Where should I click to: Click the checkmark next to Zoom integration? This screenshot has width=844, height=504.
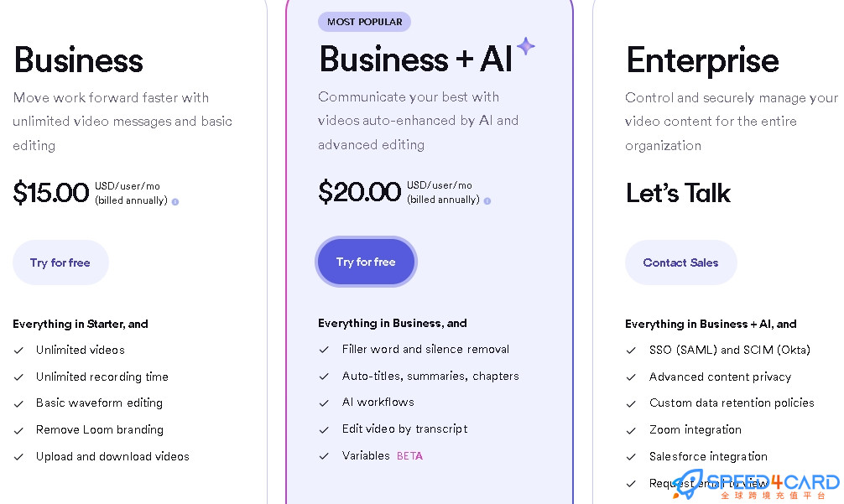pos(631,430)
